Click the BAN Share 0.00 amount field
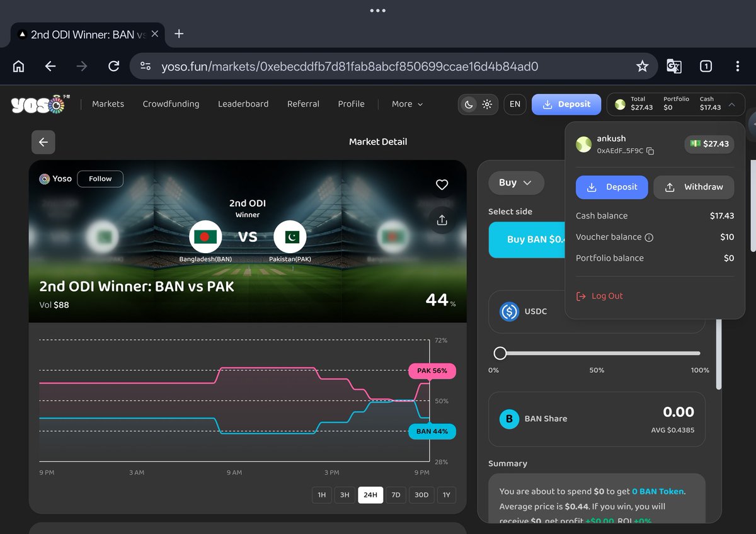The image size is (756, 534). pos(678,412)
